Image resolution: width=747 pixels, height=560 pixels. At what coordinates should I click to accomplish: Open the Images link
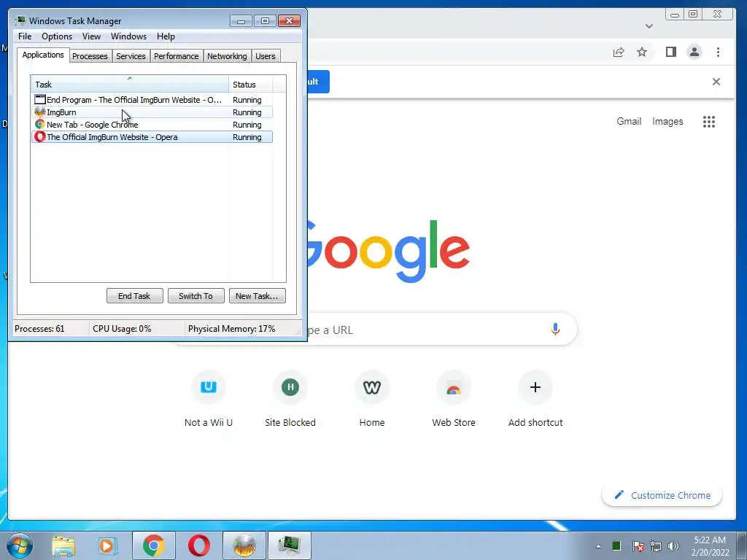(x=667, y=122)
